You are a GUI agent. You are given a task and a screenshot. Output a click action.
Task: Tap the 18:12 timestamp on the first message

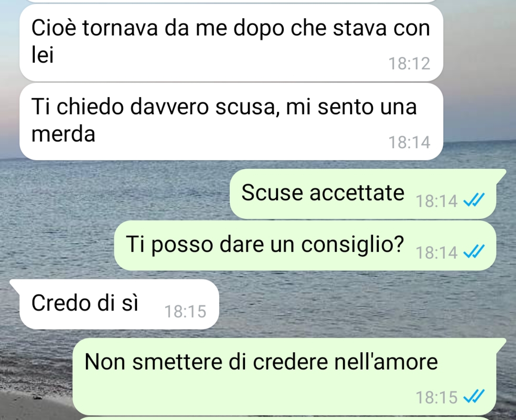coord(409,64)
